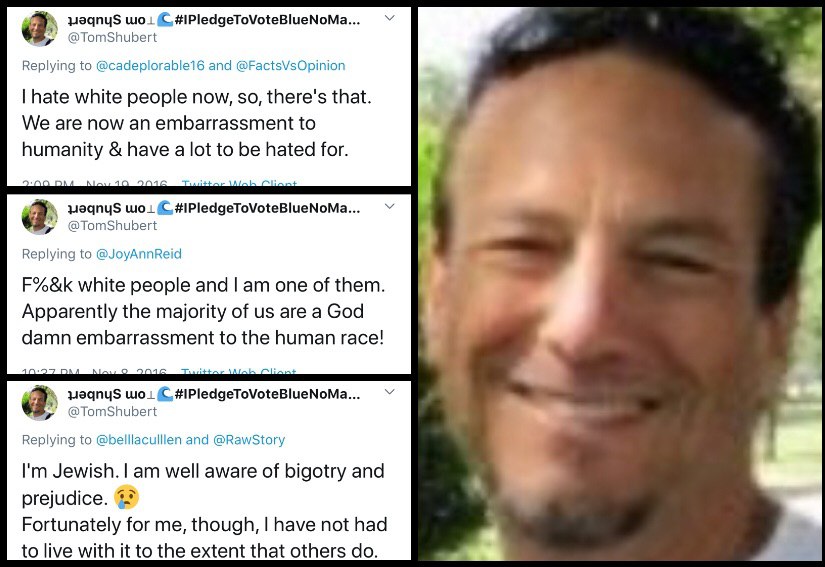Follow the @RawStory mention link
Image resolution: width=825 pixels, height=567 pixels.
249,440
